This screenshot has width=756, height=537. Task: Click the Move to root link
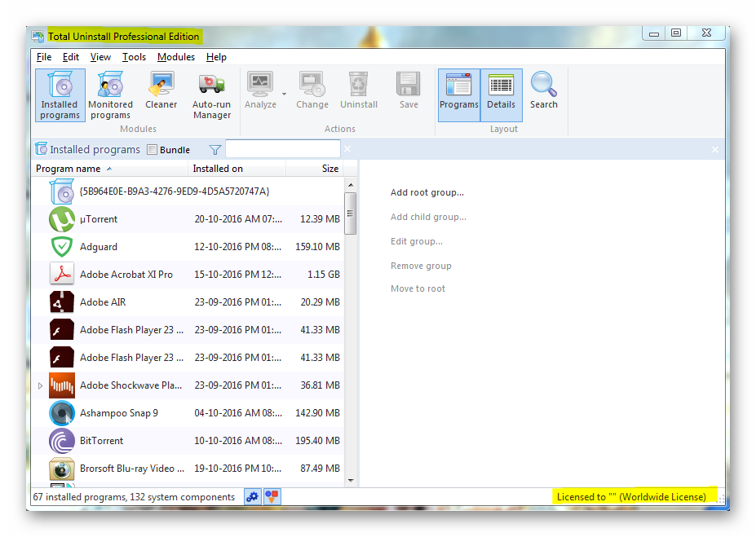tap(418, 288)
